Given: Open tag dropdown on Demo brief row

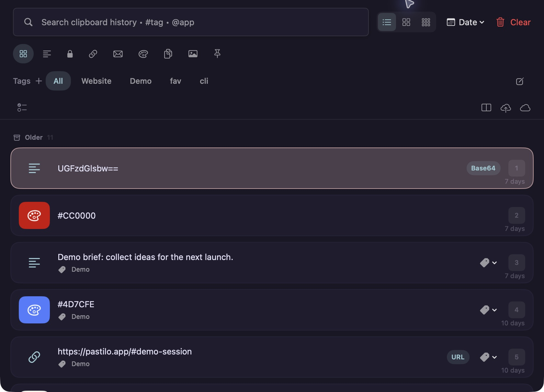Looking at the screenshot, I should click(489, 263).
